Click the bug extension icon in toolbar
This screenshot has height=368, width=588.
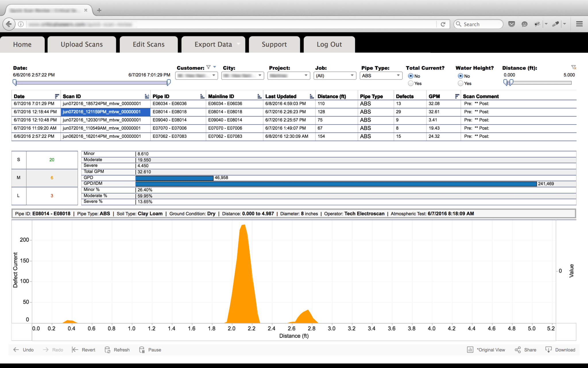click(x=537, y=24)
